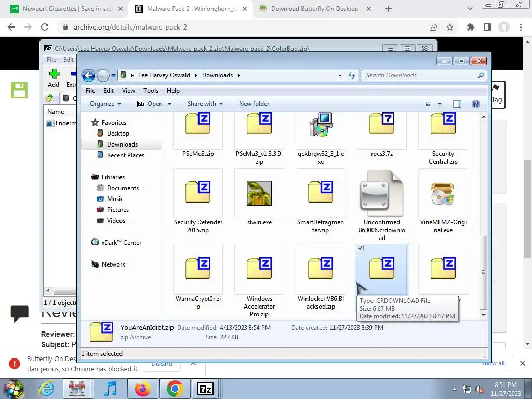Viewport: 532px width, 399px height.
Task: Select the Windows Accelerator Pro.zip icon
Action: tap(259, 268)
